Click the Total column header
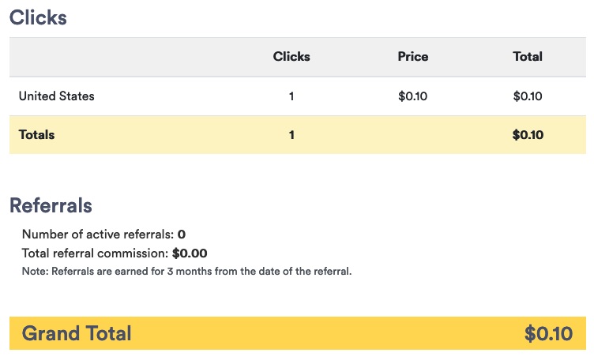 528,56
